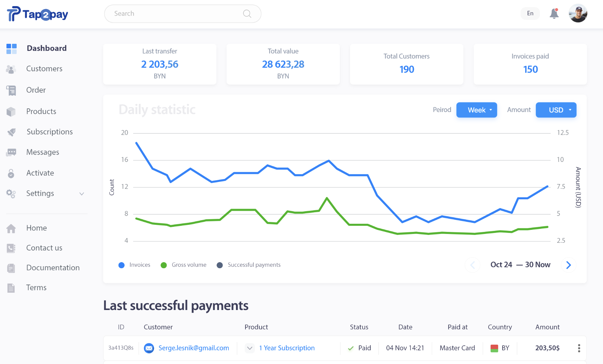The height and width of the screenshot is (364, 603).
Task: Click the Contact us phone icon
Action: [x=11, y=248]
